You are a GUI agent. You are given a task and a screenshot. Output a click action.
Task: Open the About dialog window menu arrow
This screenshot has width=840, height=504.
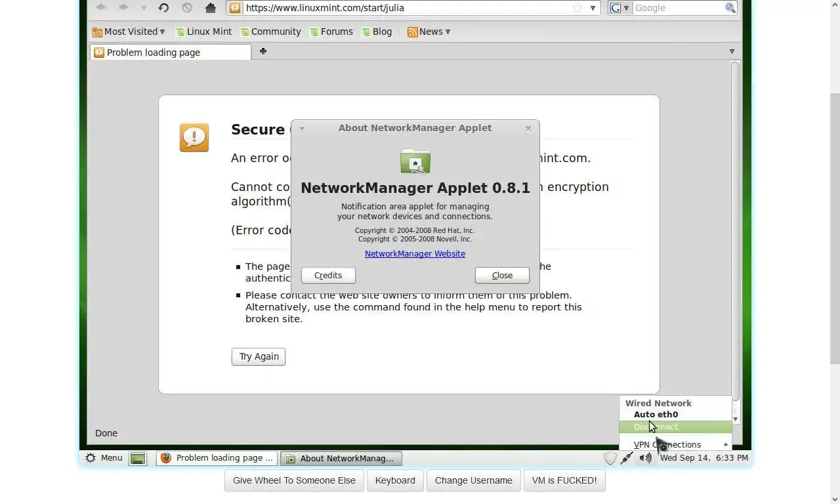coord(302,128)
